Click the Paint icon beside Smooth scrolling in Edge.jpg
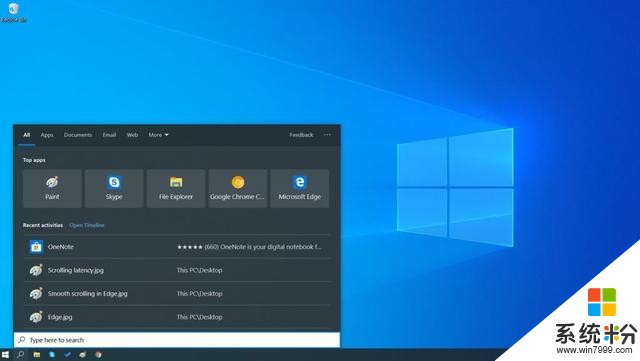640x361 pixels. tap(36, 293)
